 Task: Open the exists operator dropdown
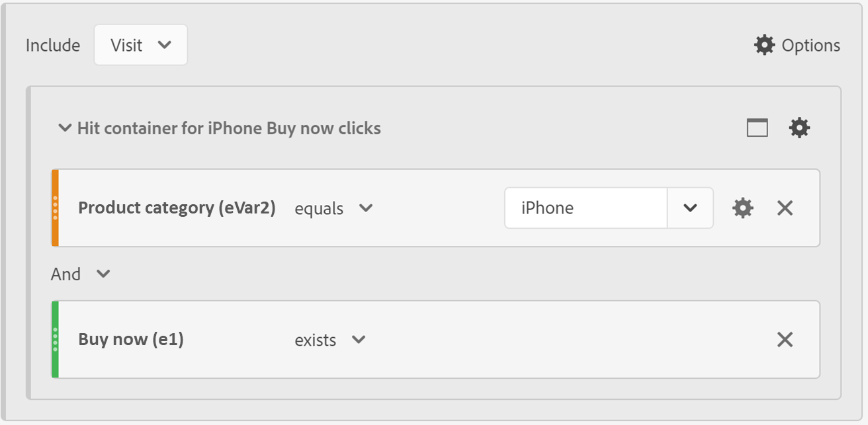click(x=331, y=340)
